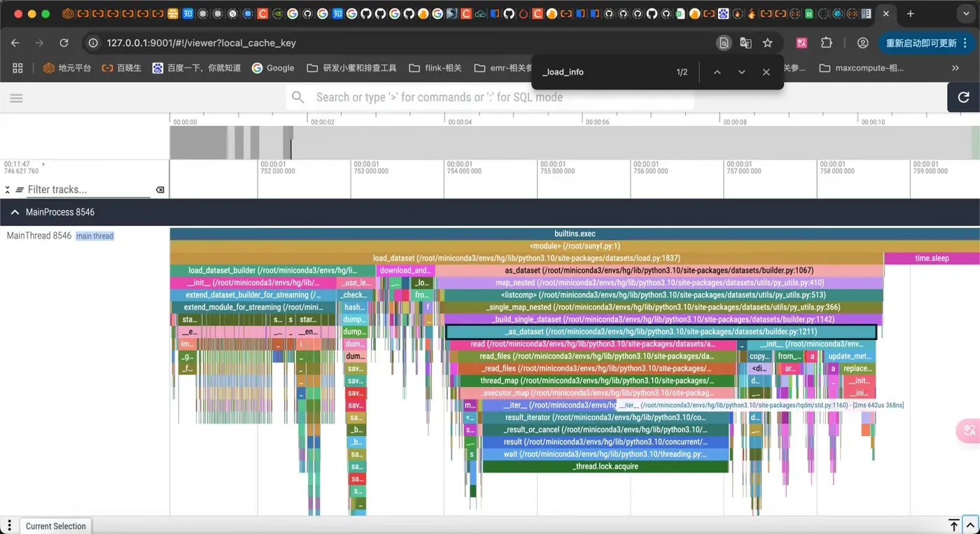Screen dimensions: 980x534
Task: Open the emr-相关 bookmark folder
Action: tap(503, 68)
